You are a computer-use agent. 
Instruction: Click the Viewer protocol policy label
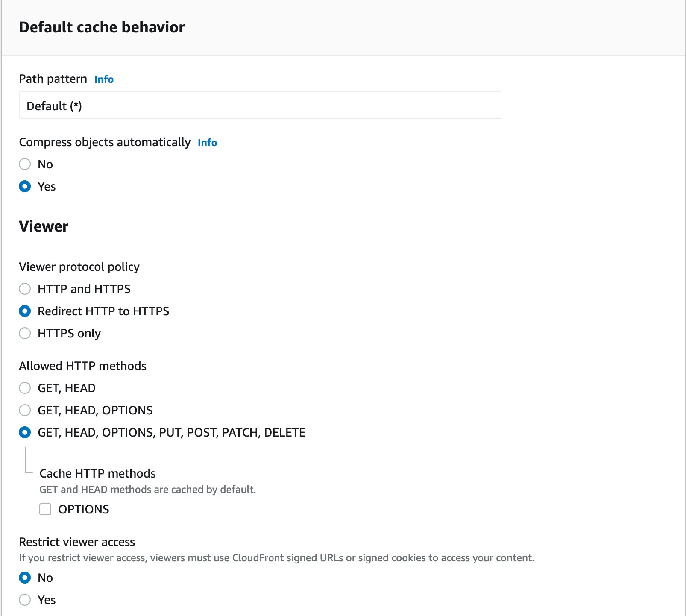79,267
